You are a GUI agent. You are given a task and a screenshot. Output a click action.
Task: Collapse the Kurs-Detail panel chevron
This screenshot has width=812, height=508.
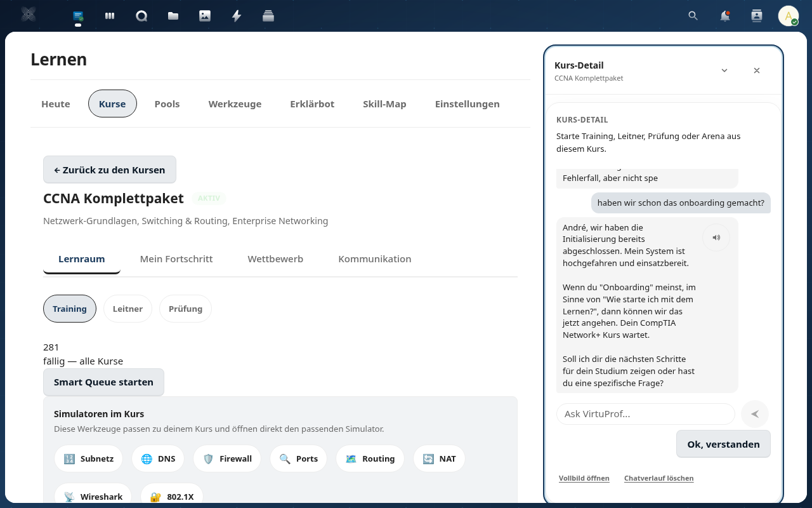(724, 70)
